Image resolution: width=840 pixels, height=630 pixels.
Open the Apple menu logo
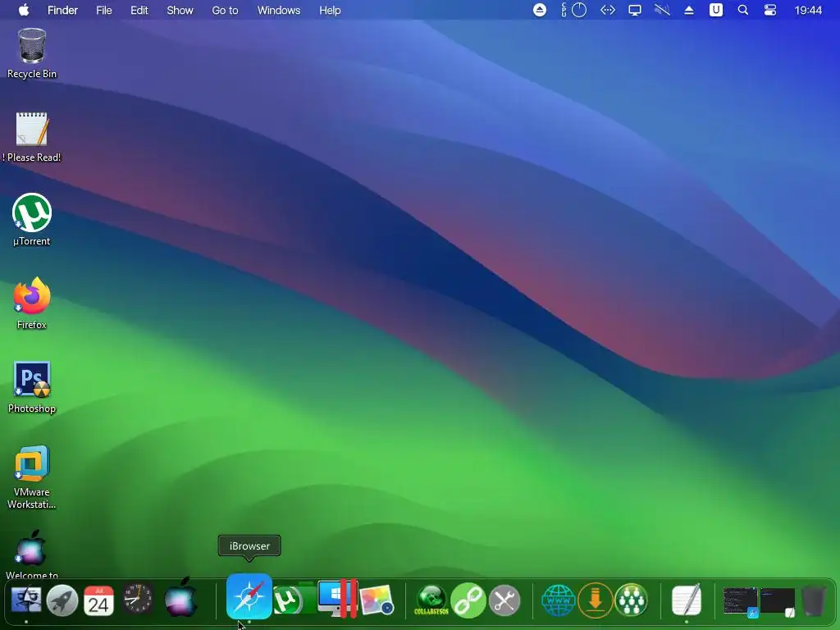(x=24, y=10)
